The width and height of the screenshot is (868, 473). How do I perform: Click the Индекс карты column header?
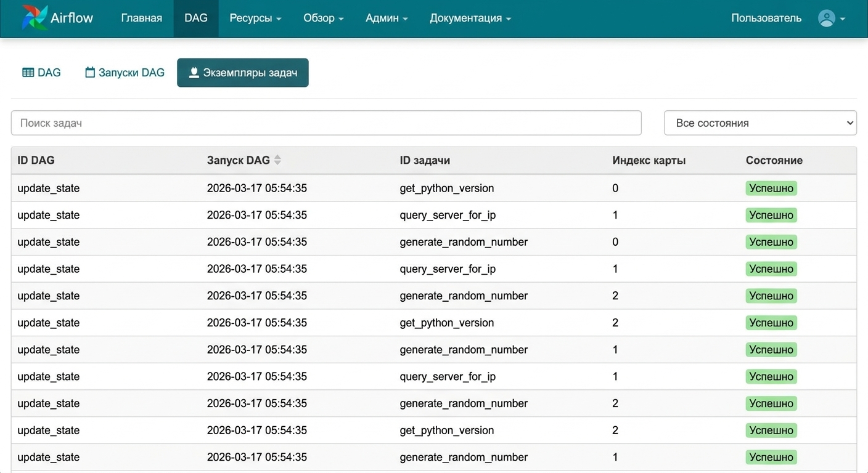(x=649, y=160)
